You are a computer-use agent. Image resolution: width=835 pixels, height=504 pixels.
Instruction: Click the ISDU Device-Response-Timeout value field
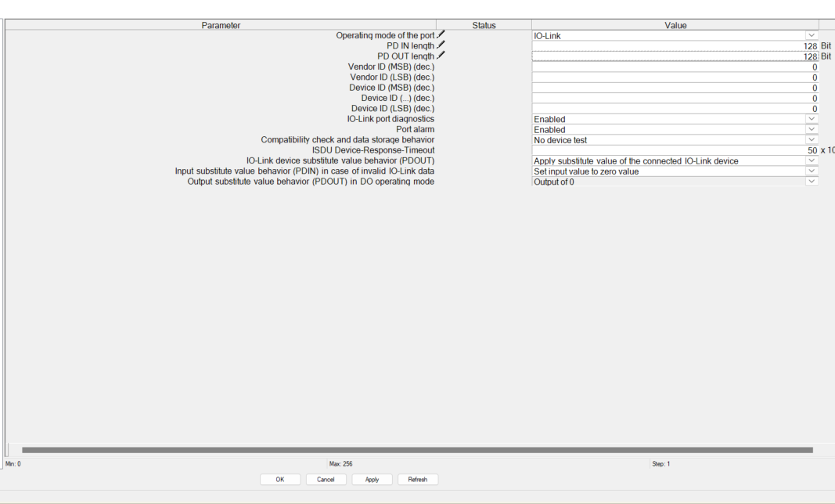(675, 151)
